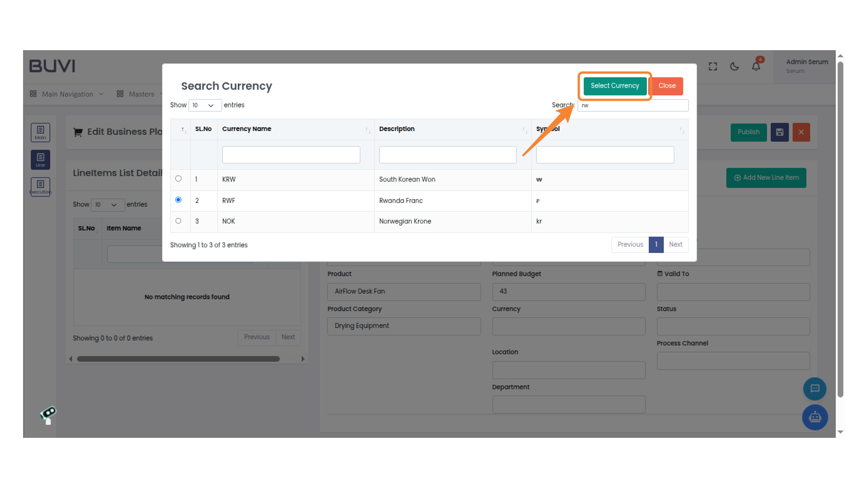Open the Admin Serum profile menu

coord(807,66)
